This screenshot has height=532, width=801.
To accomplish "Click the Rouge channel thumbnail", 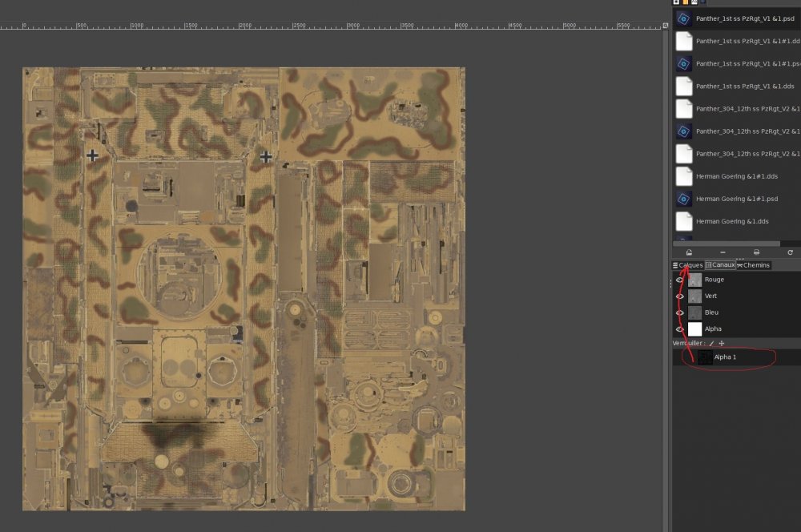I will 694,280.
